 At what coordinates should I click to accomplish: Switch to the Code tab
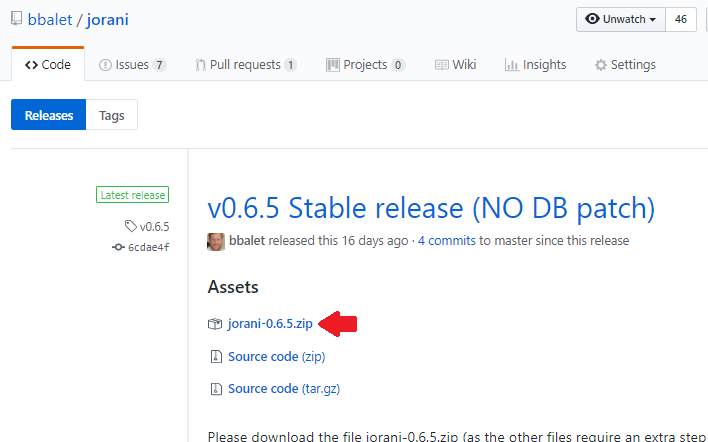pos(48,65)
